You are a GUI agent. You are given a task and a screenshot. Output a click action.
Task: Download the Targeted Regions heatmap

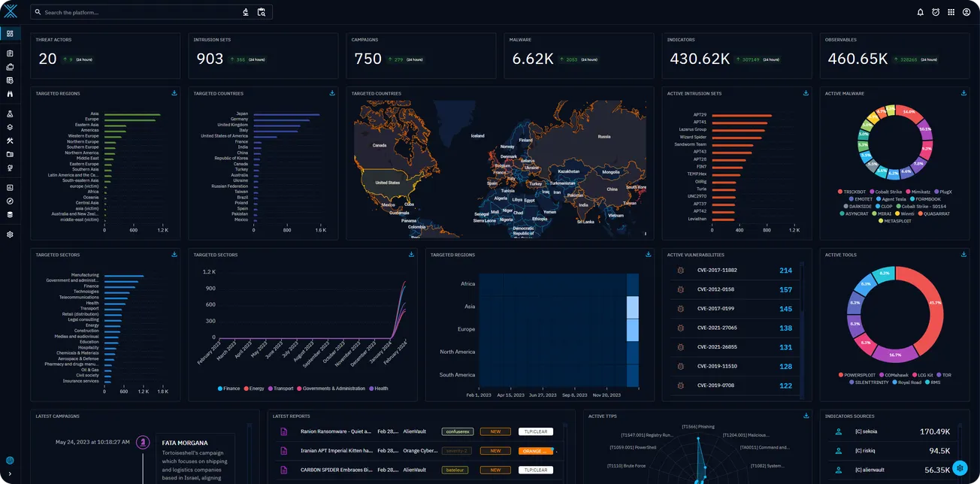coord(648,254)
